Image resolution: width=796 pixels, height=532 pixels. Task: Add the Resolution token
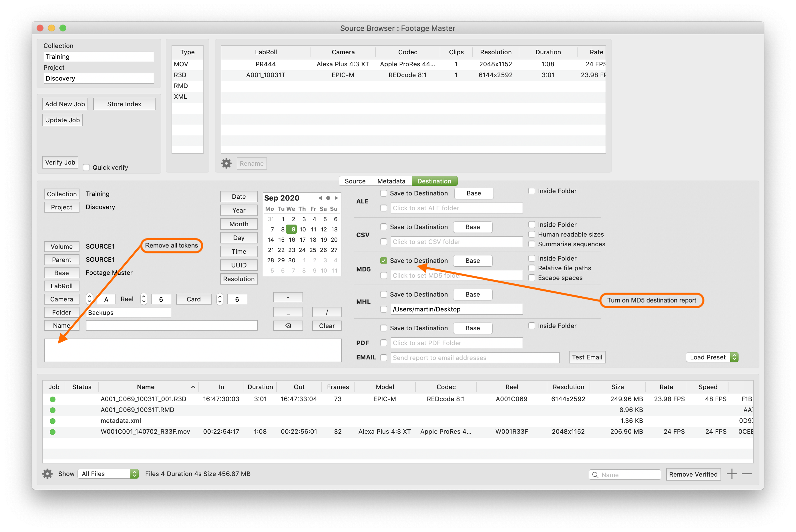point(239,279)
